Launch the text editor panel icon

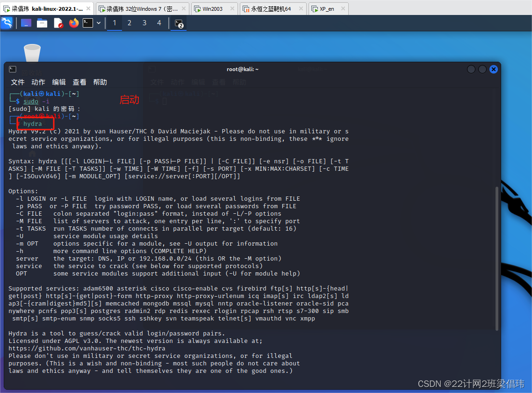58,23
